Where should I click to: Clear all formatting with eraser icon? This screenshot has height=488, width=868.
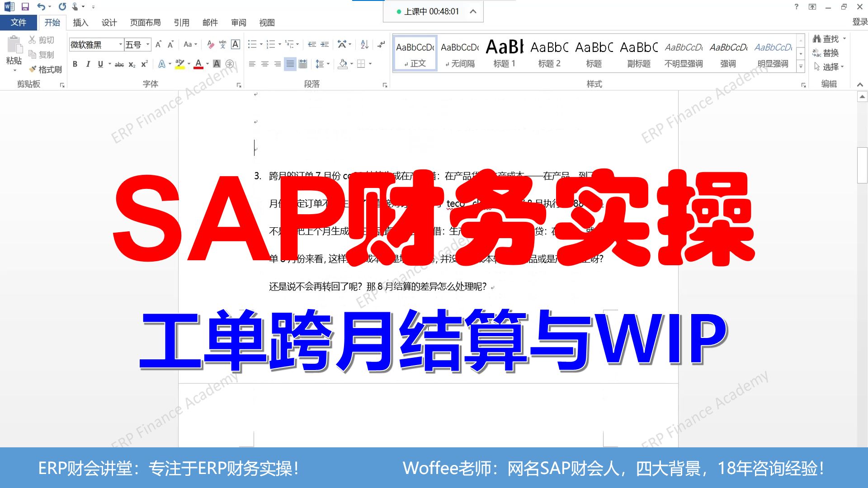(210, 44)
